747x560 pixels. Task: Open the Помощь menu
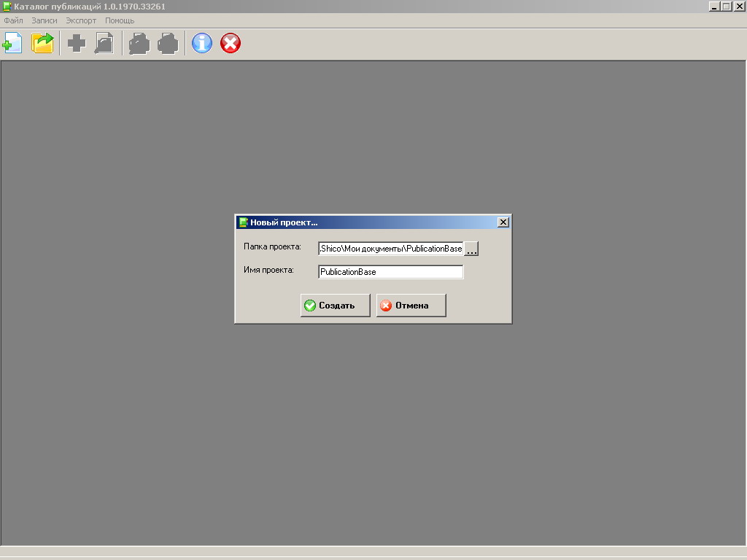(120, 20)
